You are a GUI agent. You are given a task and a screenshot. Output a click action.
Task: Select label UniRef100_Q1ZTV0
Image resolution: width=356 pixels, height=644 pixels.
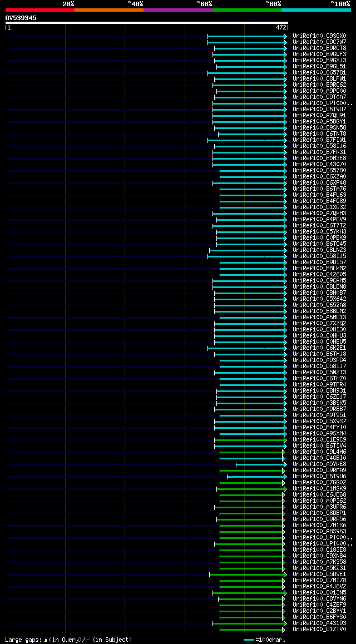[x=319, y=630]
